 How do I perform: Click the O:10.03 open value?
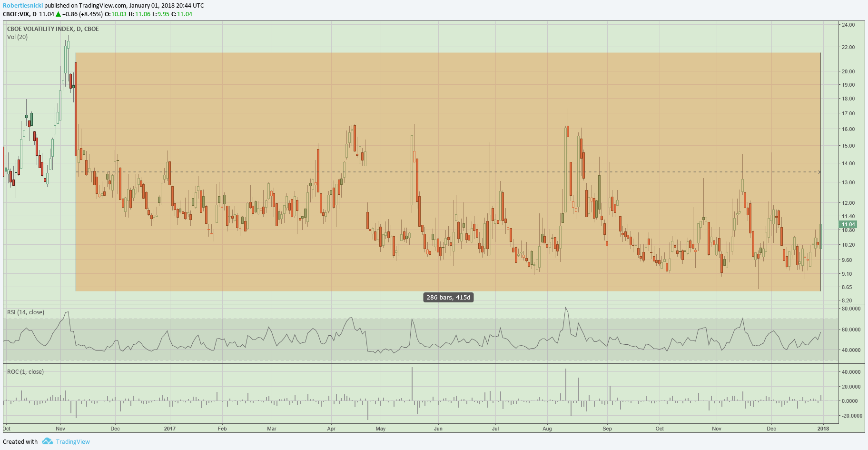pyautogui.click(x=116, y=14)
